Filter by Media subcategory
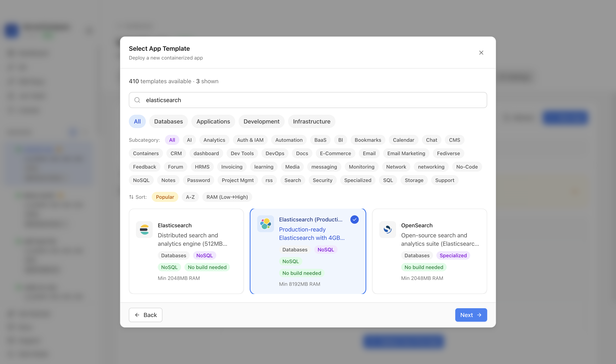 tap(292, 167)
